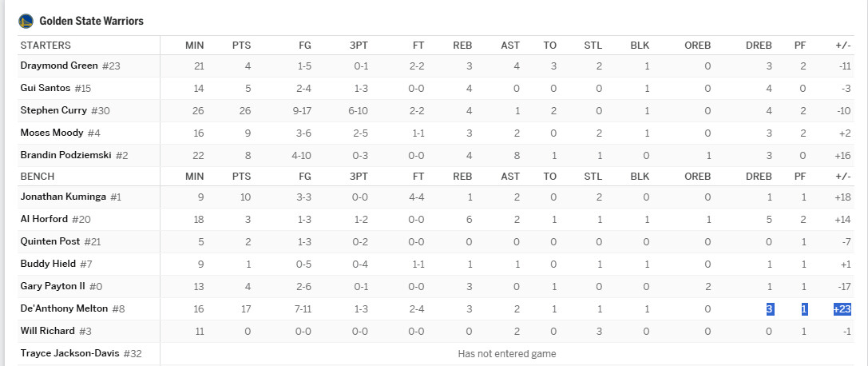Select Al Horford in the bench list
Viewport: 868px width, 366px height.
coord(44,219)
